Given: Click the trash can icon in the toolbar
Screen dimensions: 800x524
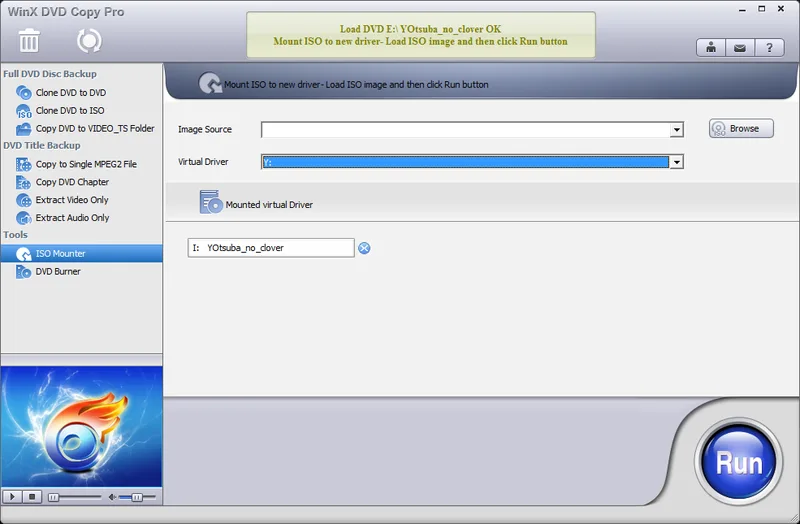Looking at the screenshot, I should coord(30,40).
